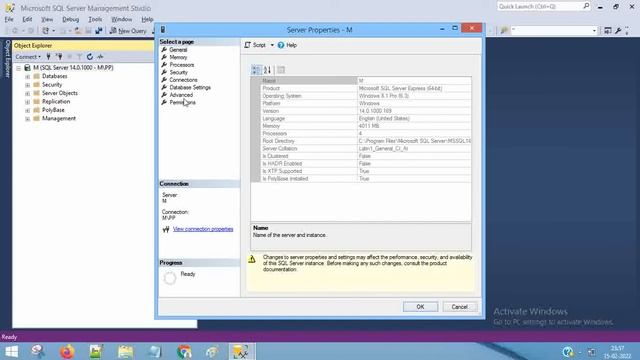The width and height of the screenshot is (640, 360).
Task: Click the Help menu in SSMS
Action: 147,19
